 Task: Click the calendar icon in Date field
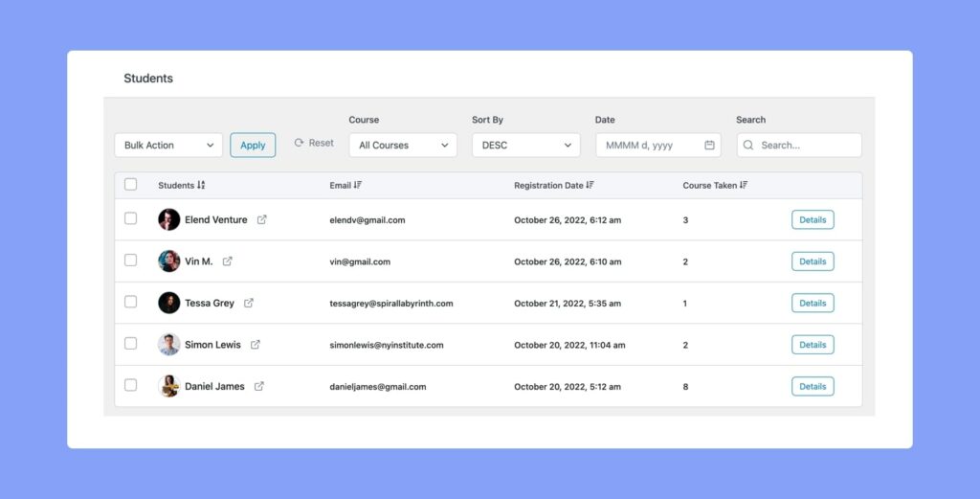(x=709, y=146)
